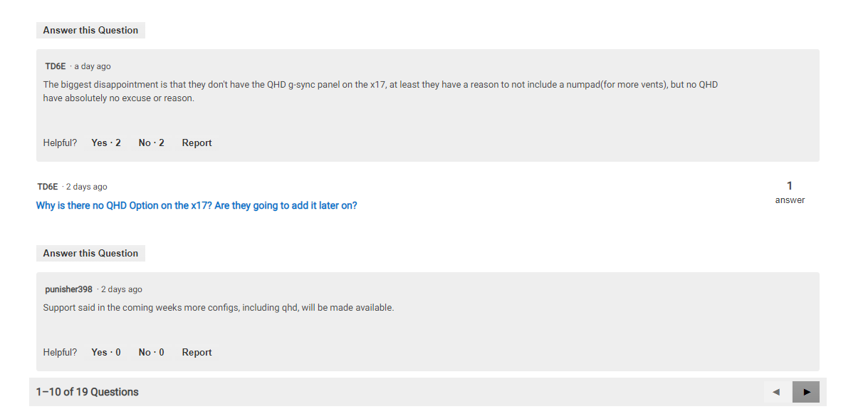Vote No on TD6E's answer
This screenshot has height=419, width=868.
tap(152, 143)
